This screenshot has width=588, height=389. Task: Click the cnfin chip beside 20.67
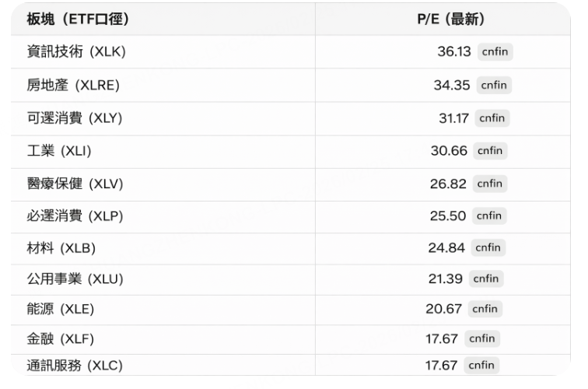coord(486,309)
